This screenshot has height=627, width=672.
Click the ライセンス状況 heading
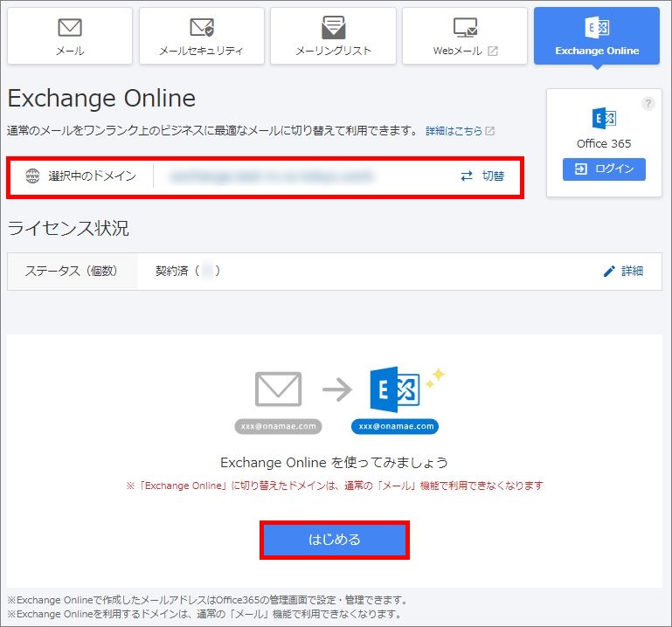[68, 227]
